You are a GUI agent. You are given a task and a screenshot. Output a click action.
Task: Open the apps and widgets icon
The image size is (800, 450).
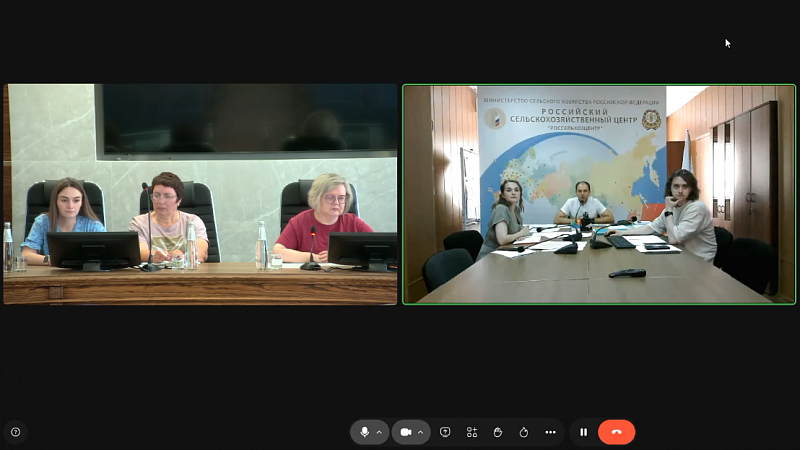pos(472,432)
